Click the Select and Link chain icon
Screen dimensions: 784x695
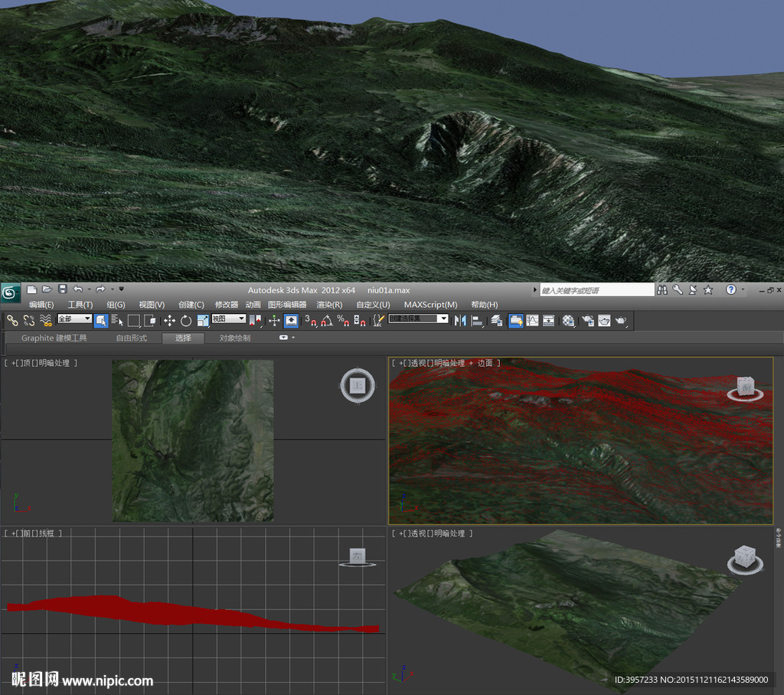12,321
